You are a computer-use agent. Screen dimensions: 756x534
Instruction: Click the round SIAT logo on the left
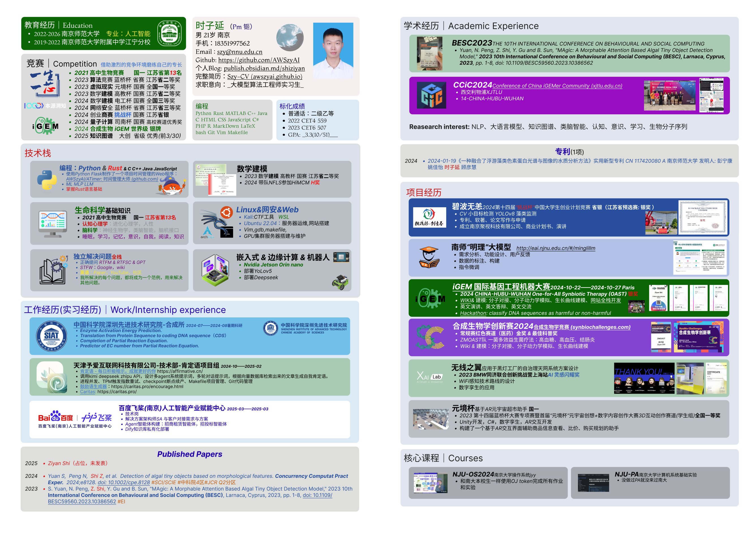click(x=51, y=336)
